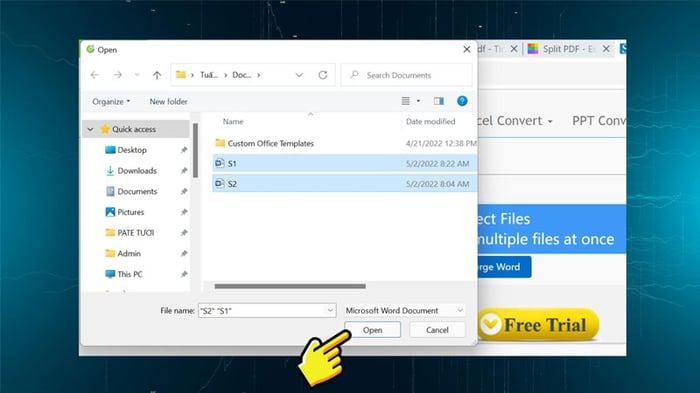Click the Forward navigation arrow
The image size is (700, 393).
pyautogui.click(x=117, y=75)
